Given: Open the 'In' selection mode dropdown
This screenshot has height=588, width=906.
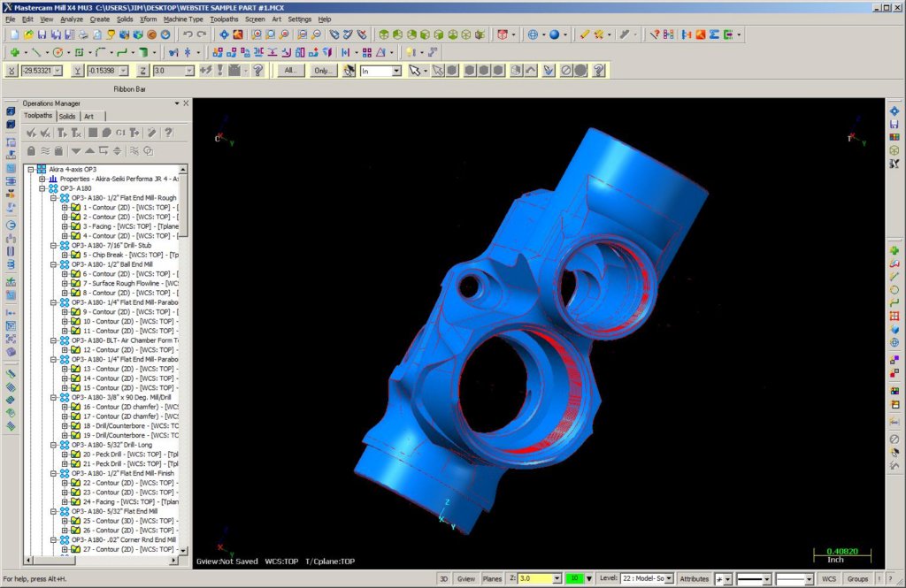Looking at the screenshot, I should (x=396, y=71).
